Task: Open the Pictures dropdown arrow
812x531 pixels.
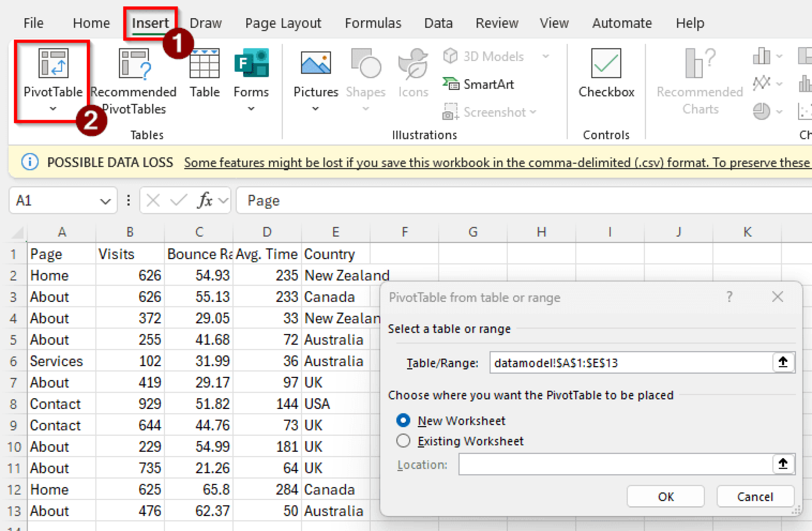Action: pos(315,109)
